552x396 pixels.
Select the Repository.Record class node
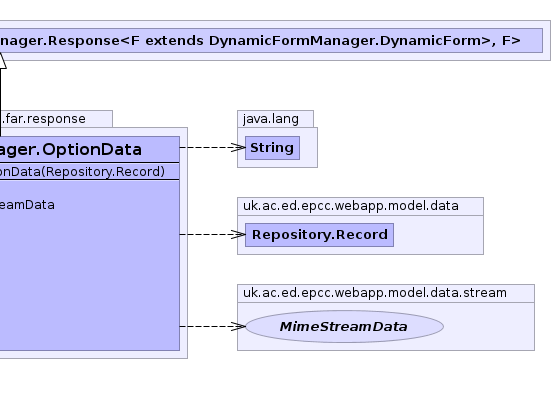tap(319, 235)
